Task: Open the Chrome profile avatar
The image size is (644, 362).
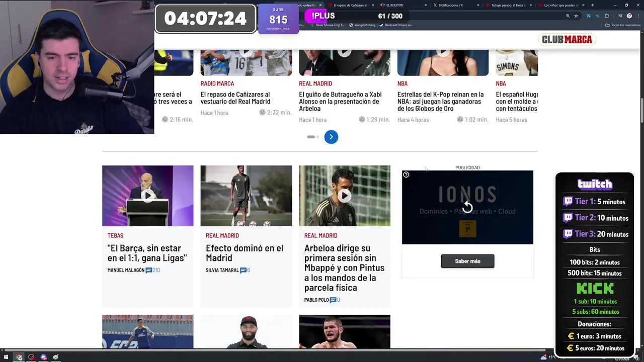Action: [x=629, y=16]
